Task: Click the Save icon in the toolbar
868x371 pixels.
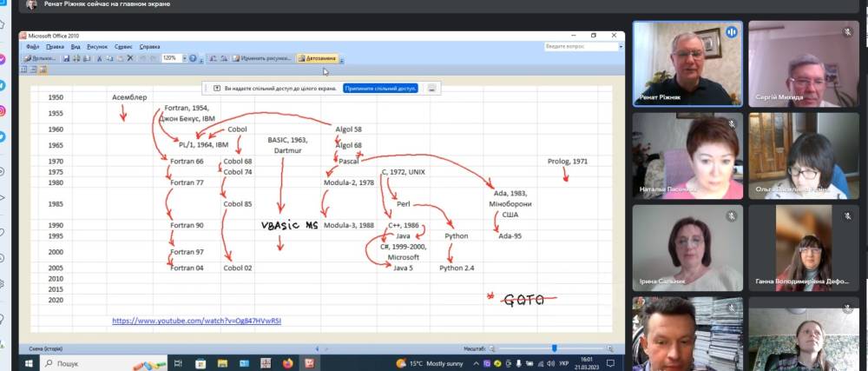Action: pyautogui.click(x=66, y=58)
